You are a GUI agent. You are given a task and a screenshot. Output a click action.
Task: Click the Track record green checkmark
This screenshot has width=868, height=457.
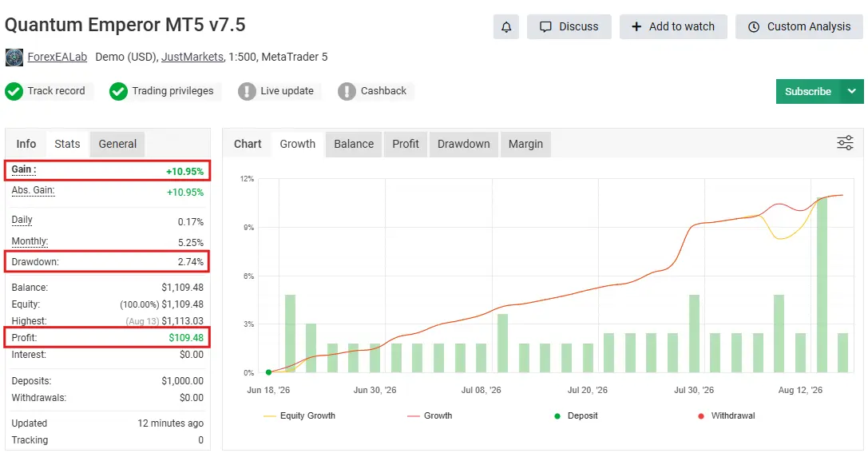(x=14, y=91)
